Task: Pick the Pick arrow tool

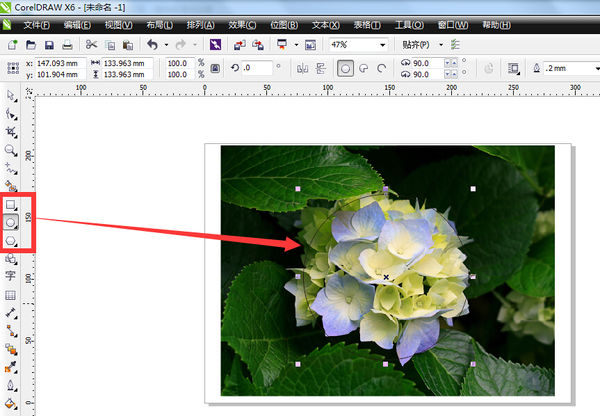Action: click(11, 96)
